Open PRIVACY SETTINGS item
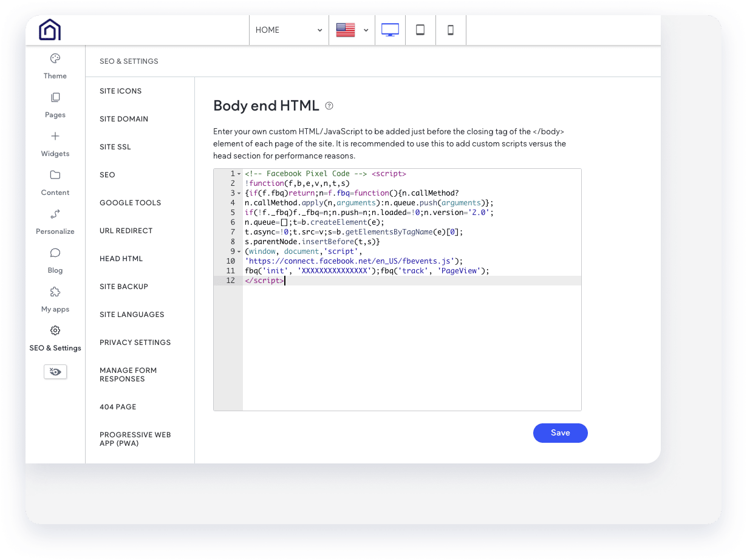Viewport: 747px width, 560px height. click(x=135, y=343)
